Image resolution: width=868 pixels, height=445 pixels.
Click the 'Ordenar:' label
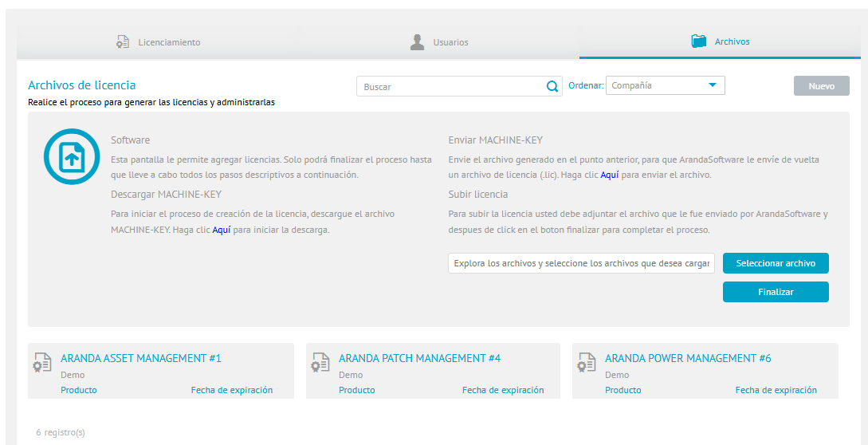pos(586,86)
